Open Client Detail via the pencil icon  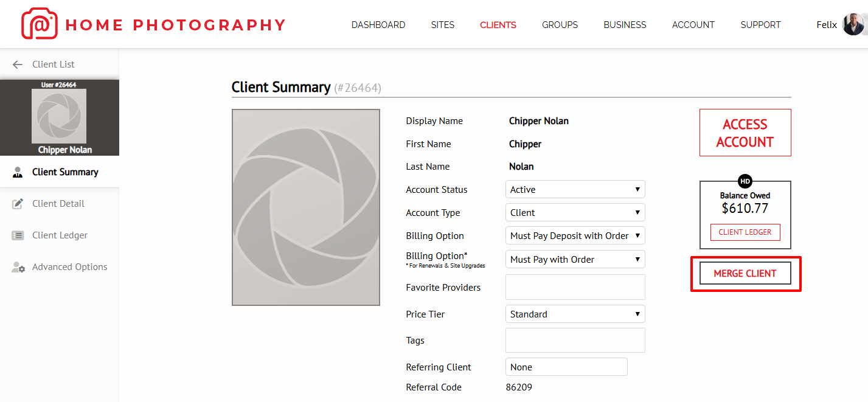(17, 203)
